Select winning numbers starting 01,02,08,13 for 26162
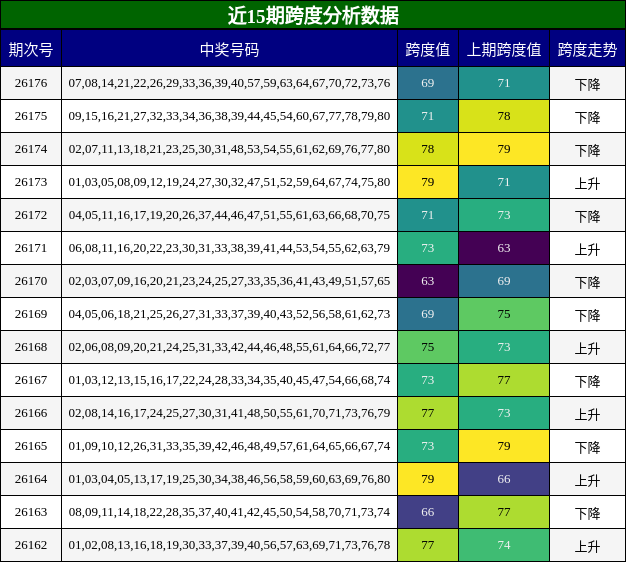 tap(229, 545)
